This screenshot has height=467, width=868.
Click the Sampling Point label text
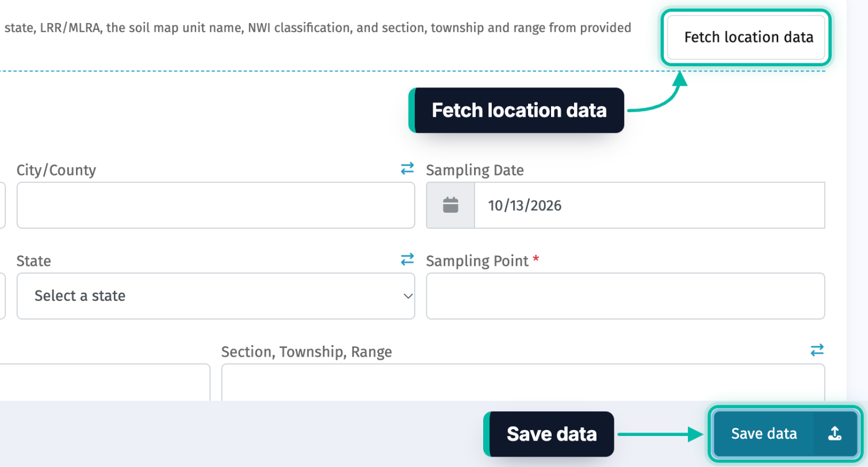tap(477, 261)
